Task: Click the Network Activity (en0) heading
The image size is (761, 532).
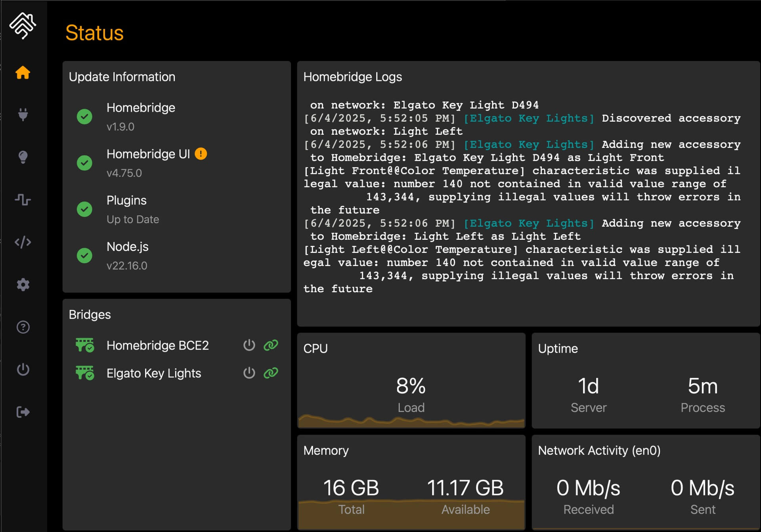Action: point(599,451)
